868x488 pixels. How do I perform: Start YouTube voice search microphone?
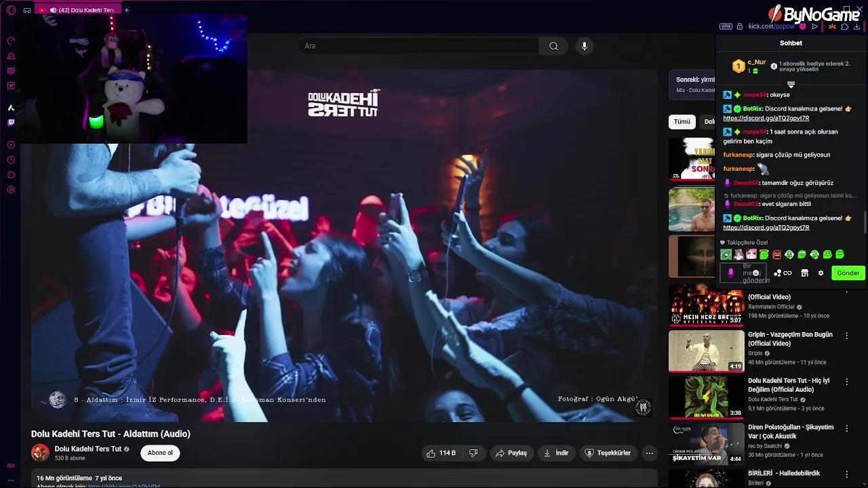click(585, 46)
